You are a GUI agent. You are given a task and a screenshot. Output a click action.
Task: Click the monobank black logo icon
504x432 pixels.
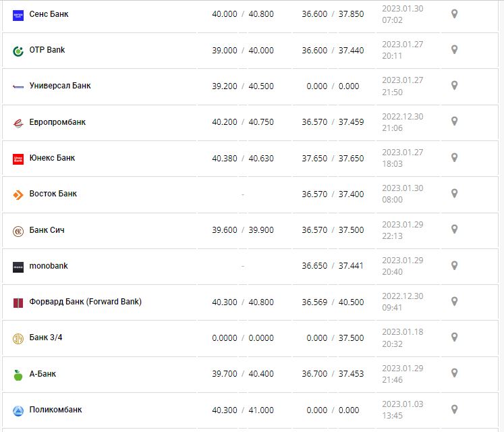18,267
